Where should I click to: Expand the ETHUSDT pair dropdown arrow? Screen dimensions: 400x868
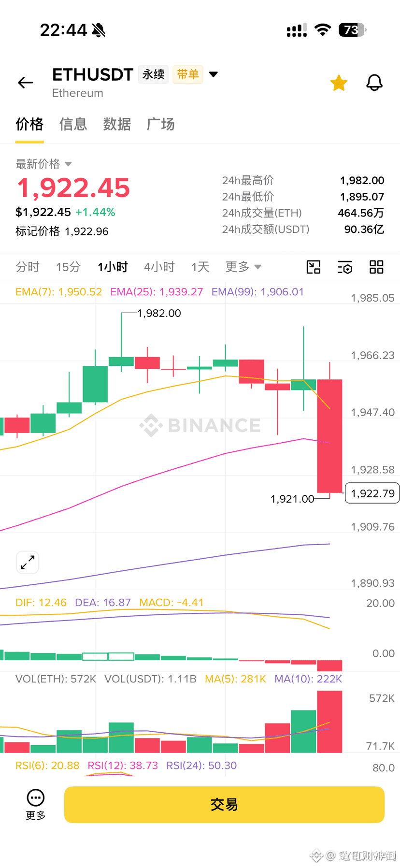pyautogui.click(x=214, y=74)
